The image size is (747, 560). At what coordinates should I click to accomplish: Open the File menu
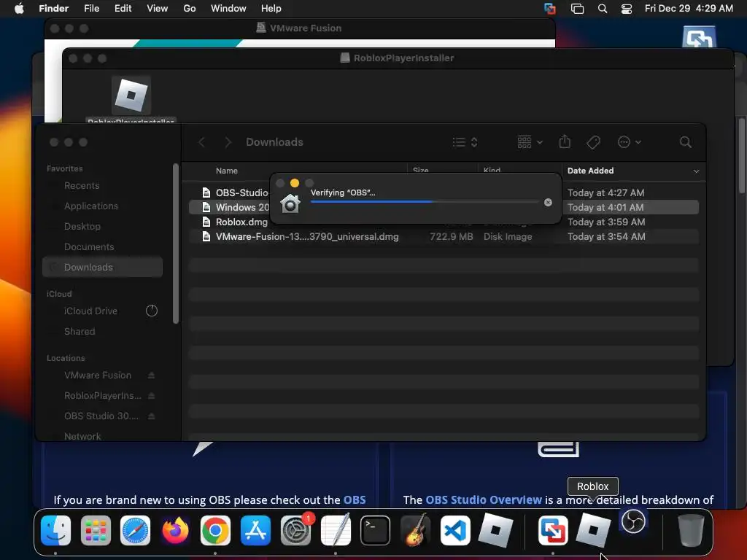click(x=91, y=9)
